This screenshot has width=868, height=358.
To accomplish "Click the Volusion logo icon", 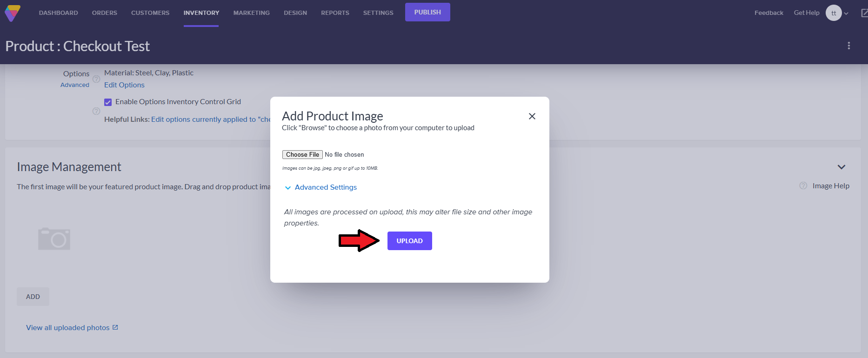I will (x=13, y=13).
